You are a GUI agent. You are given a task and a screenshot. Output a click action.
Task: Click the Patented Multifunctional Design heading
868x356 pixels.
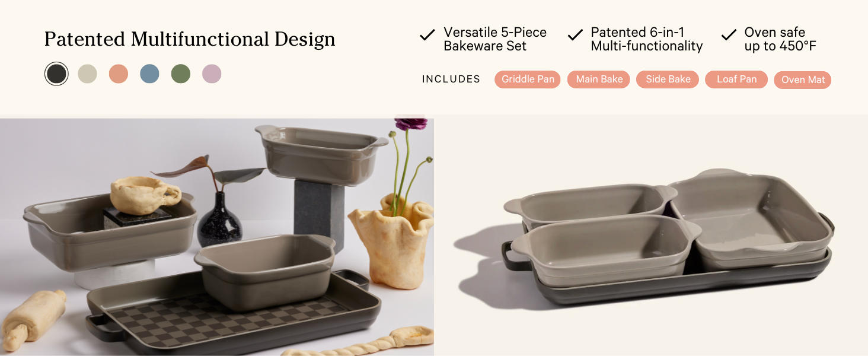click(190, 40)
